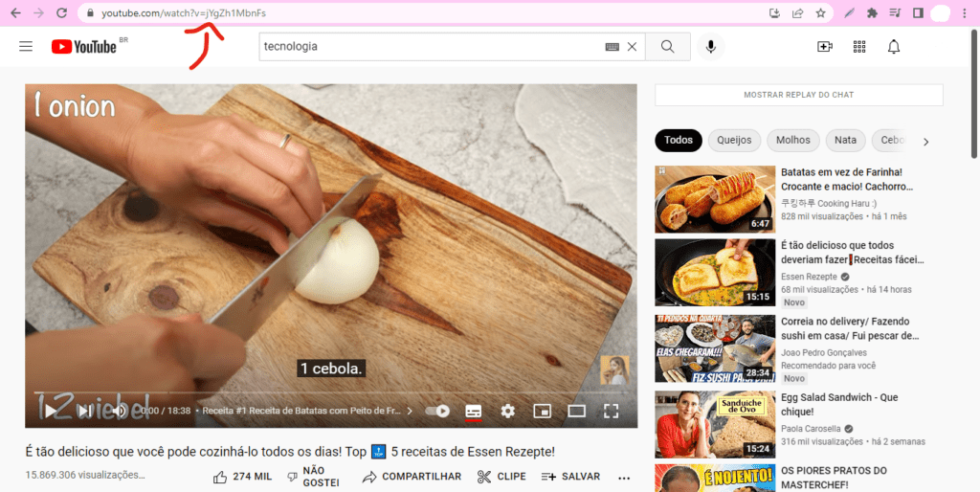The height and width of the screenshot is (492, 980).
Task: Click the padlock site info icon
Action: coord(90,13)
